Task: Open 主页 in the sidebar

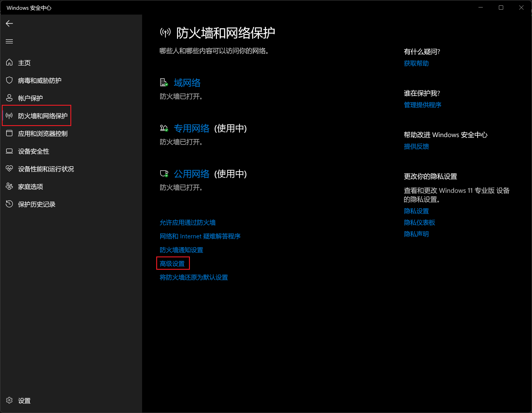Action: click(71, 63)
